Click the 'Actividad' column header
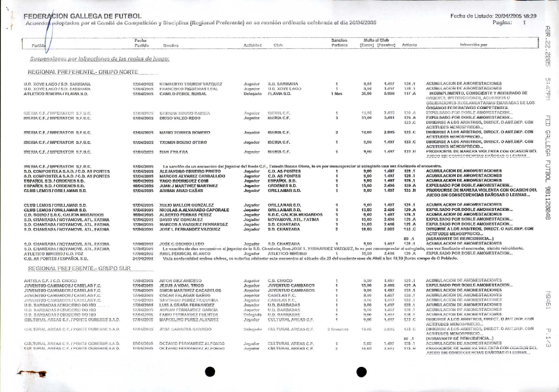The width and height of the screenshot is (559, 392). (x=252, y=45)
